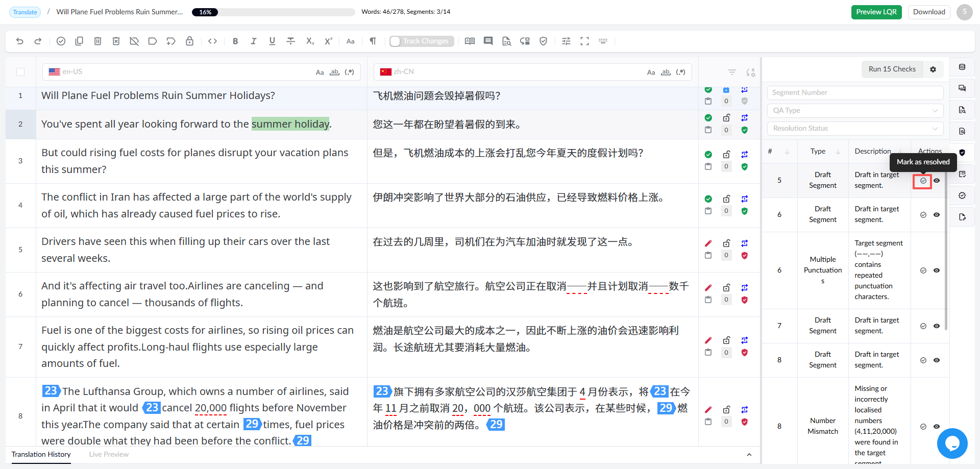Screen dimensions: 980x469
Task: Expand the bottom panel chevron
Action: (x=749, y=455)
